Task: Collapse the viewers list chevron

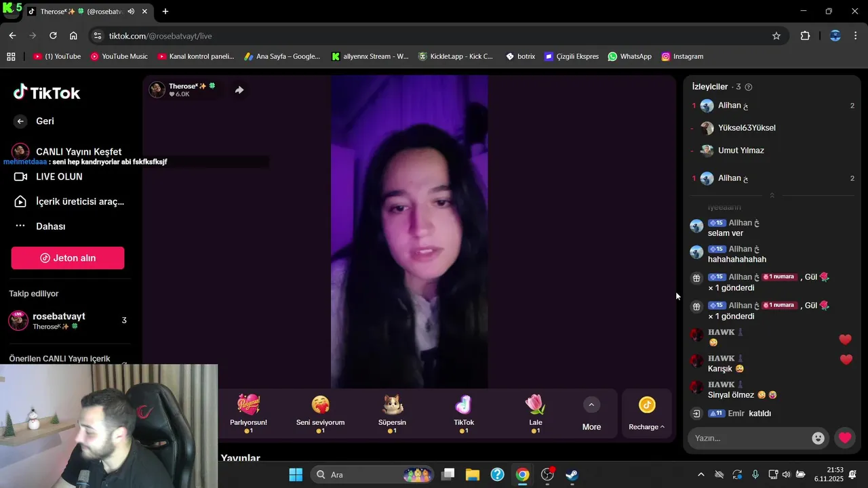Action: 772,195
